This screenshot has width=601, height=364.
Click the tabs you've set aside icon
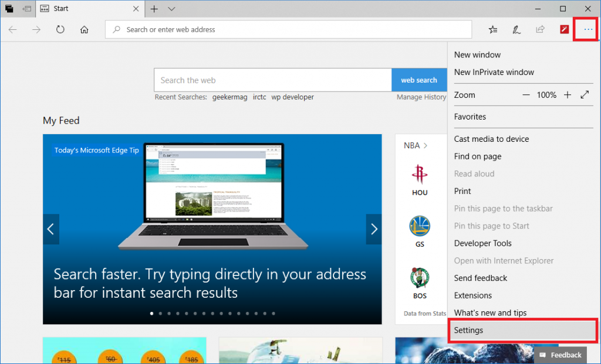(x=9, y=8)
